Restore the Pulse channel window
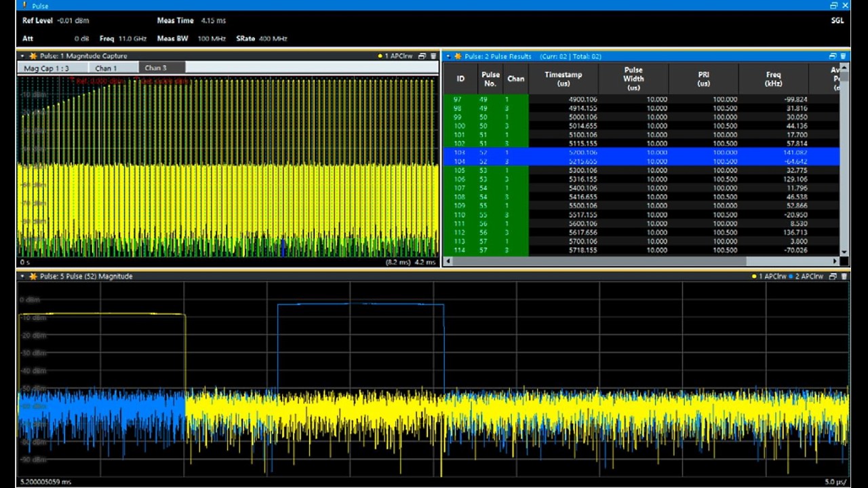Screen dimensions: 868x488 [833, 5]
